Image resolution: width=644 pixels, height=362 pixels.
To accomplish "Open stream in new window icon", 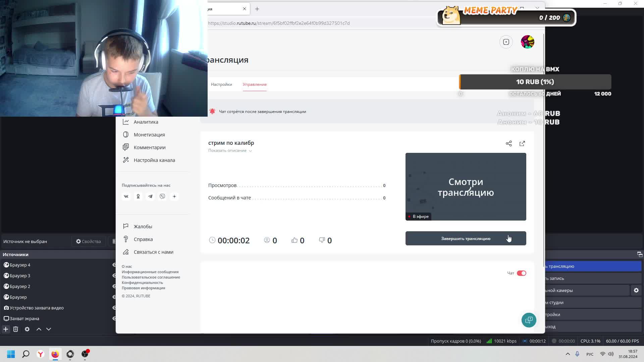I will click(522, 143).
